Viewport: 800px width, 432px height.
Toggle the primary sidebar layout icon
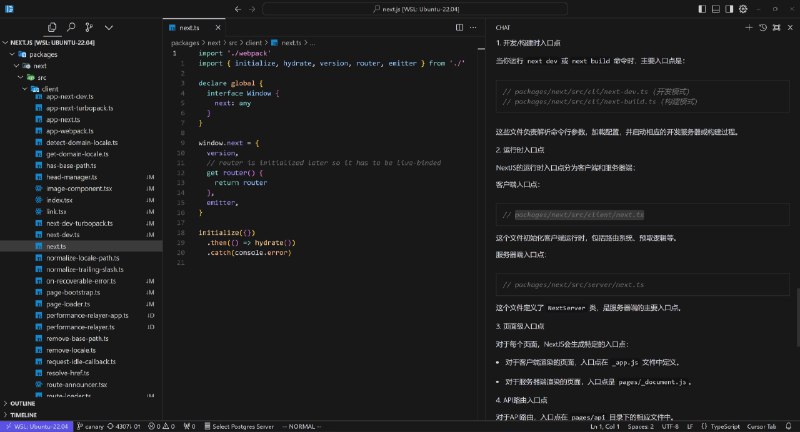click(x=702, y=9)
